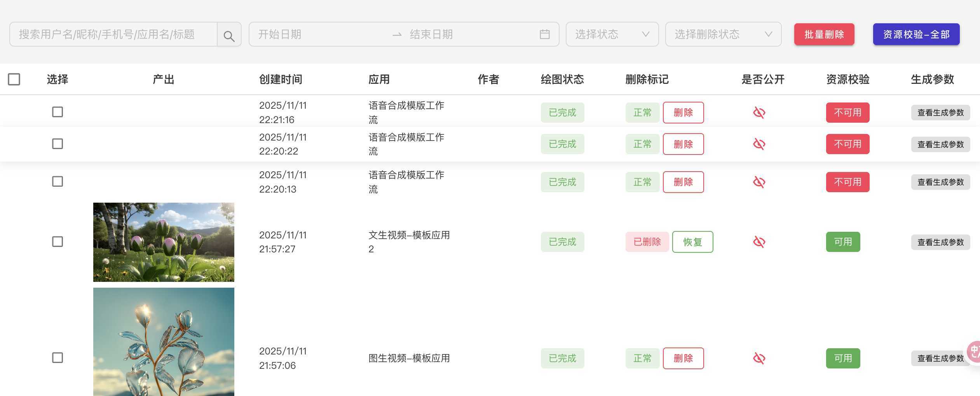Click hidden-eye icon for the 22:20:13 record
Viewport: 980px width, 396px height.
[759, 182]
